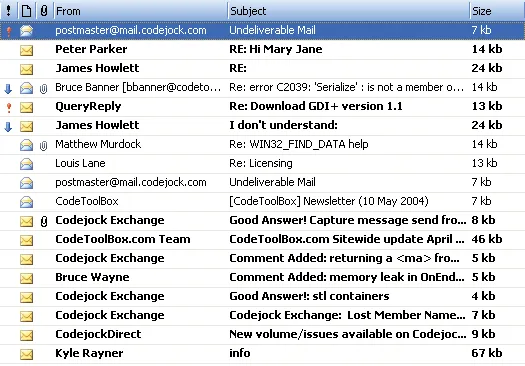Select the Peter Parker sender name
This screenshot has height=366, width=525.
(x=91, y=49)
